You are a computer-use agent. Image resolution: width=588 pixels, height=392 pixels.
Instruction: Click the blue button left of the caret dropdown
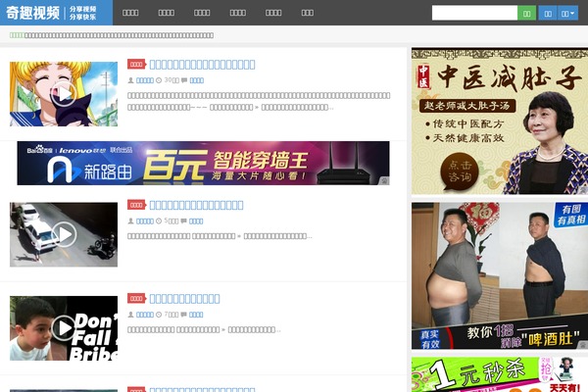548,13
